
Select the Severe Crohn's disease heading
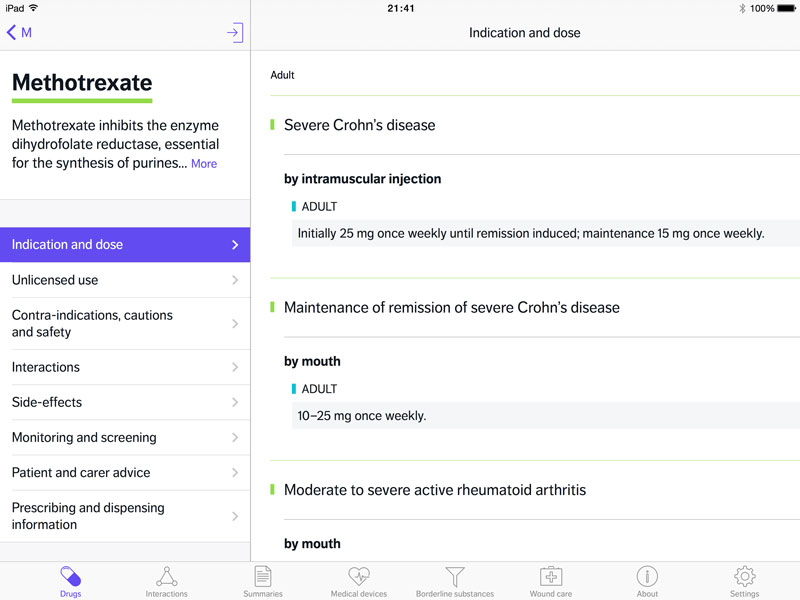click(x=360, y=125)
